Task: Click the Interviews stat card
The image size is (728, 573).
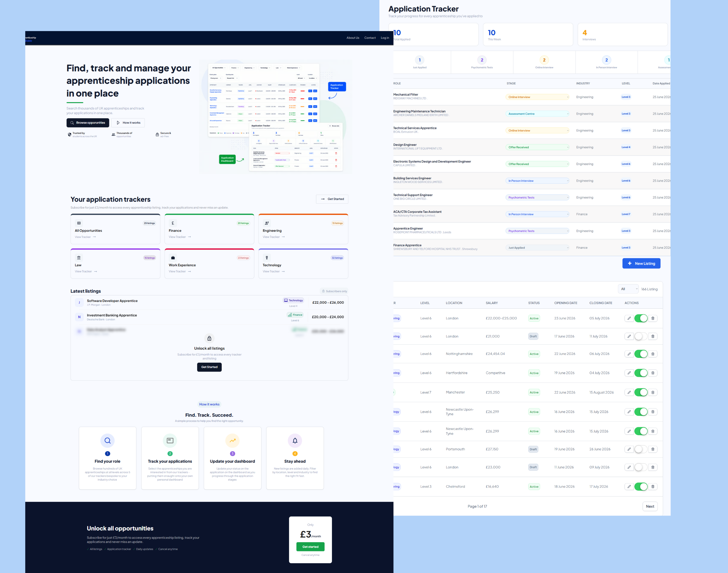Action: point(622,35)
